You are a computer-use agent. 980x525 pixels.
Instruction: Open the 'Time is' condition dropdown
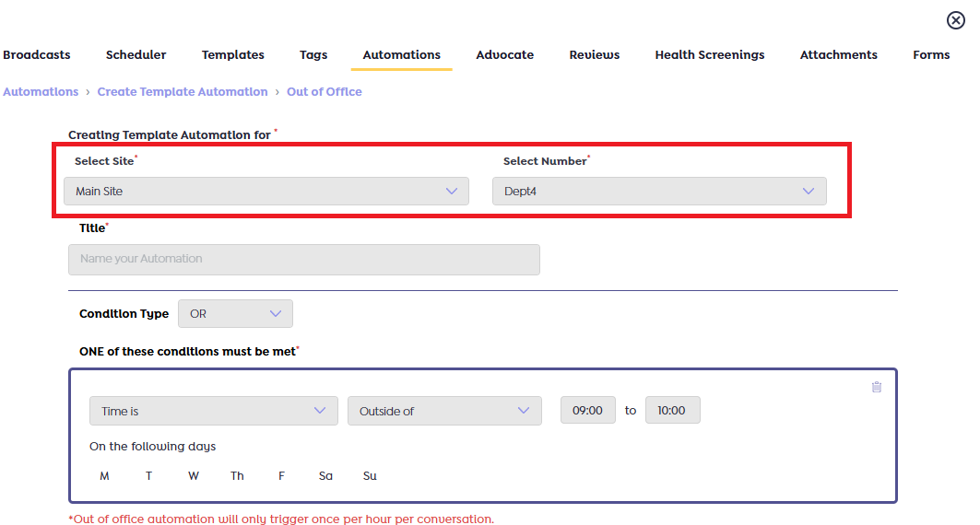coord(213,411)
